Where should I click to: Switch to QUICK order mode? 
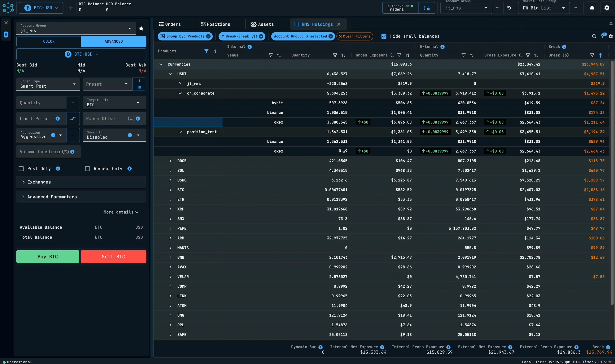pos(49,41)
